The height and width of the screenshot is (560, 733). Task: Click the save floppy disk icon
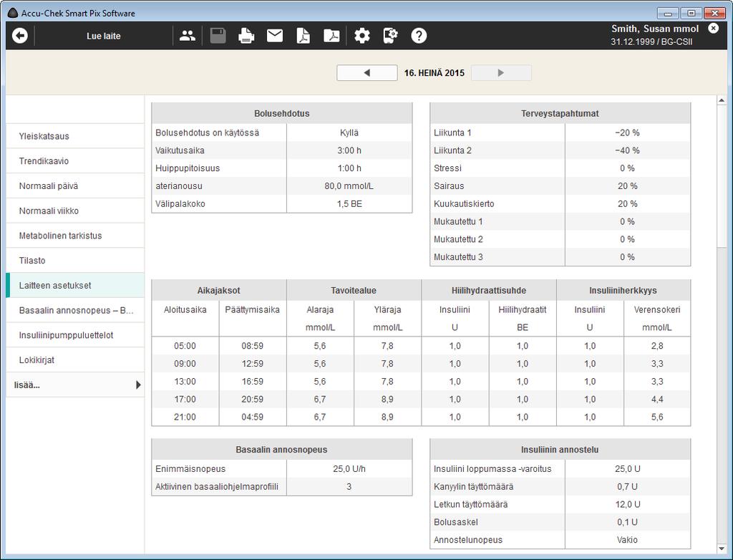pos(218,36)
